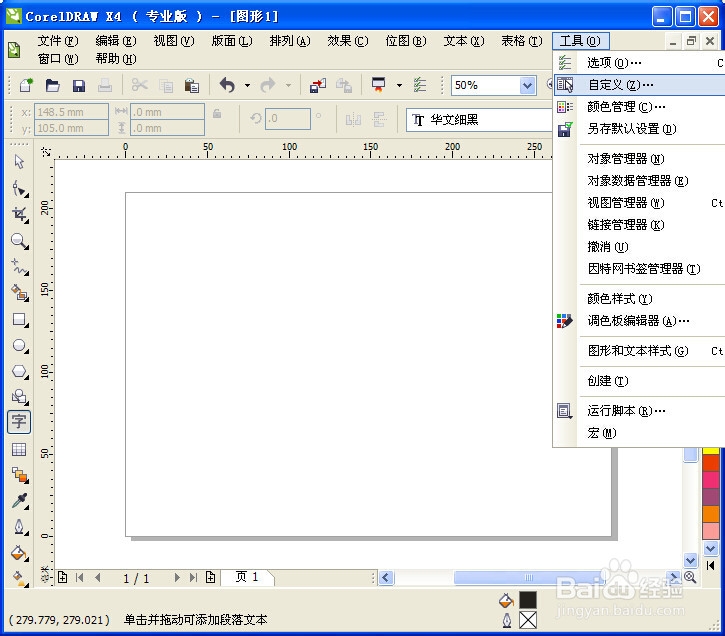Click the Save floppy disk icon
Image resolution: width=725 pixels, height=636 pixels.
click(79, 86)
